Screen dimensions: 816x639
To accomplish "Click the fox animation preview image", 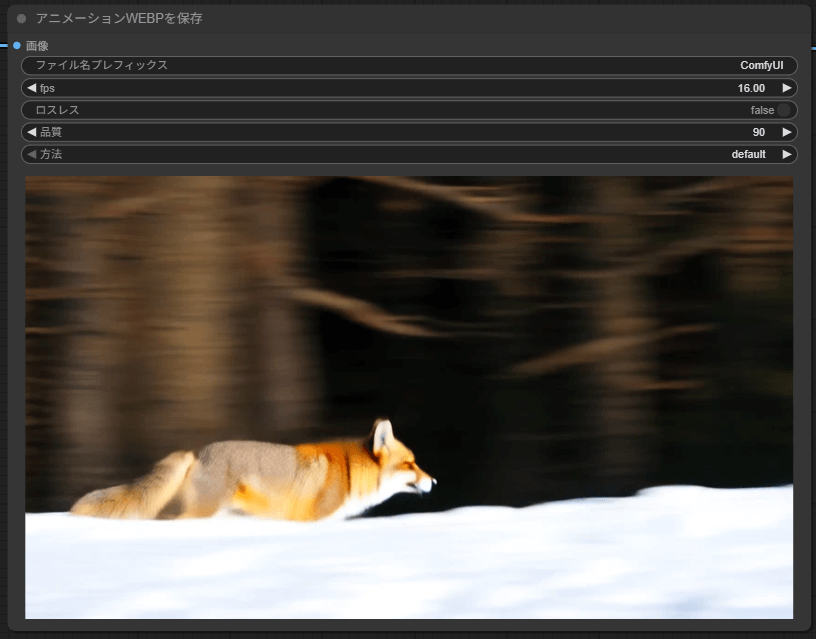I will [x=409, y=398].
